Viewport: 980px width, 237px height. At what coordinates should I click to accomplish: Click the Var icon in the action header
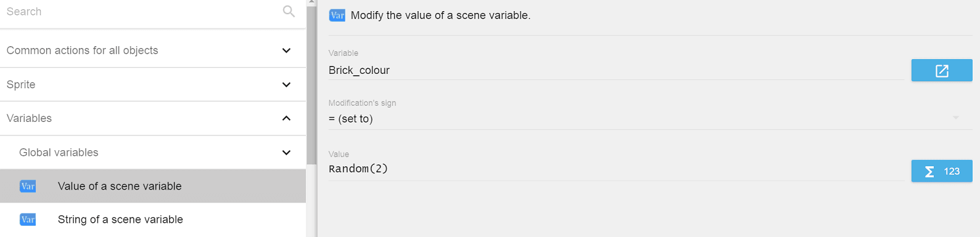[337, 15]
